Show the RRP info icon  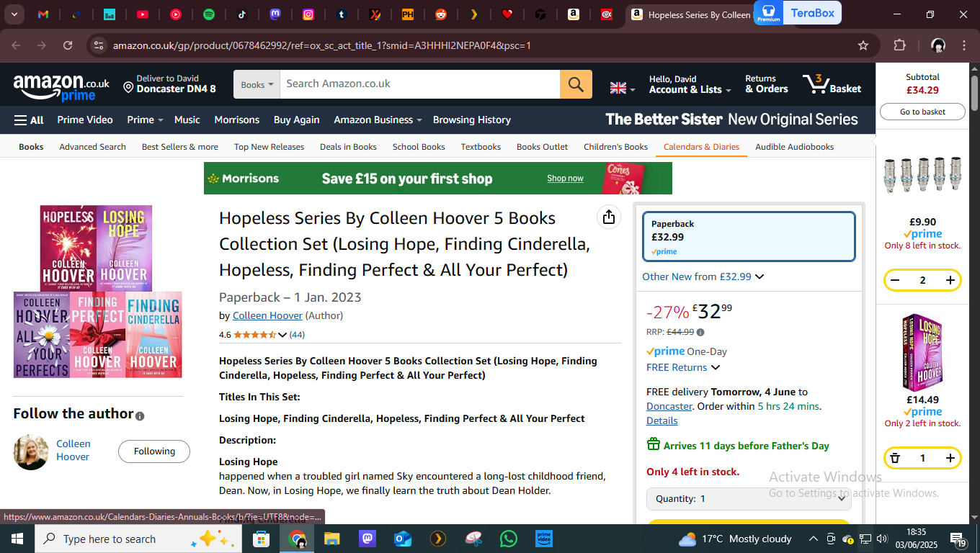click(700, 332)
